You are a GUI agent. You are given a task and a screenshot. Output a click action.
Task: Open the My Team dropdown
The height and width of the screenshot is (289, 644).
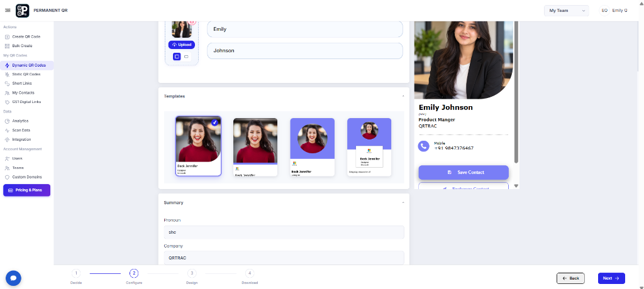click(x=567, y=11)
